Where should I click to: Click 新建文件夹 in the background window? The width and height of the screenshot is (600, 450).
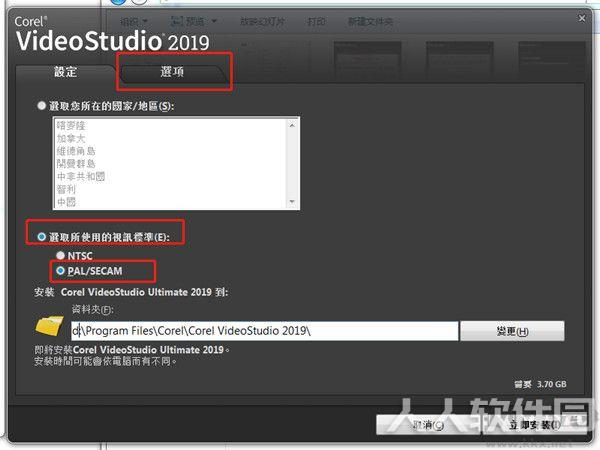tap(370, 21)
